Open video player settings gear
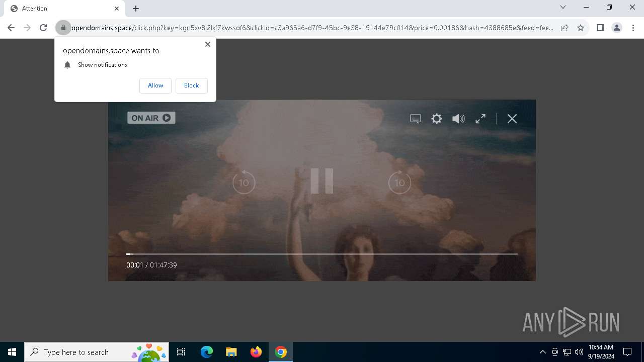Viewport: 644px width, 362px height. [437, 119]
